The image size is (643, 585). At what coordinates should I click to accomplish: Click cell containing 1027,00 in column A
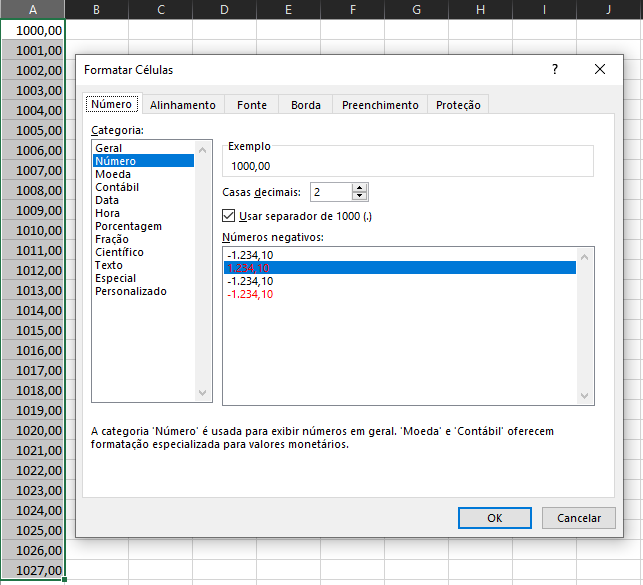(33, 570)
